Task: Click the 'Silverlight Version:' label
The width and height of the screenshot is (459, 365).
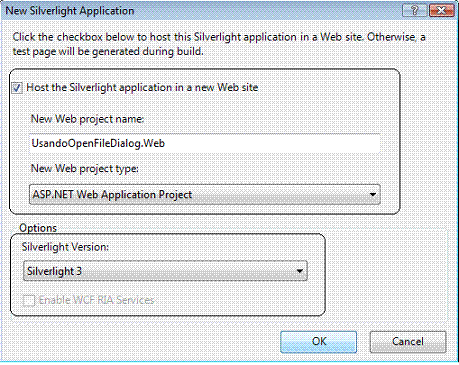Action: click(x=65, y=247)
